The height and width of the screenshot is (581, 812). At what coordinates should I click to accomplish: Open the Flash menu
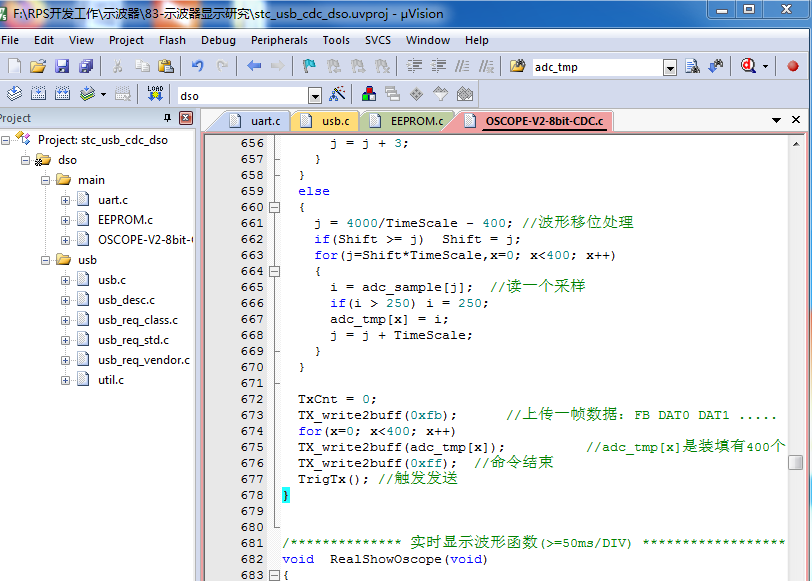(172, 40)
